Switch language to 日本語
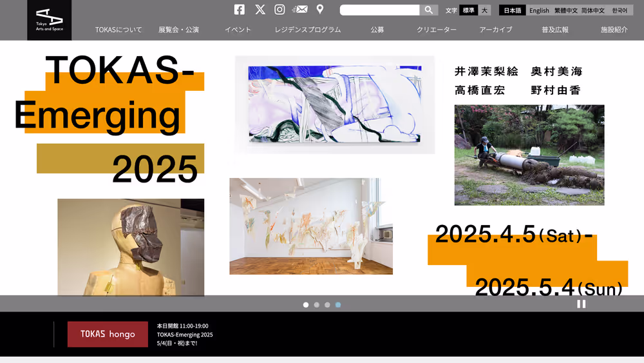Screen dimensions: 644x363 512,10
